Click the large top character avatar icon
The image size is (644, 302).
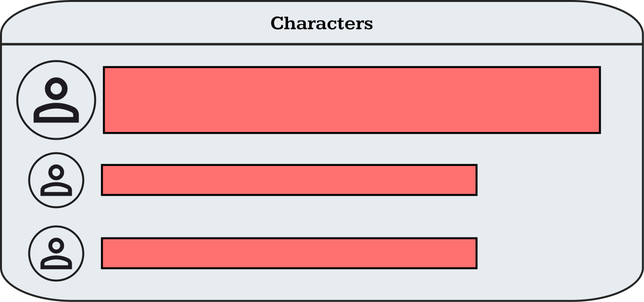point(56,100)
